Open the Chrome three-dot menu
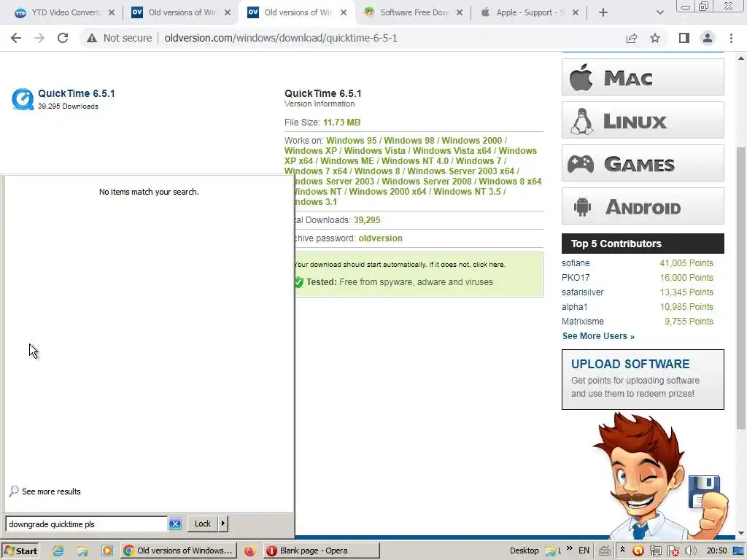Screen dimensions: 747x560 coord(731,38)
